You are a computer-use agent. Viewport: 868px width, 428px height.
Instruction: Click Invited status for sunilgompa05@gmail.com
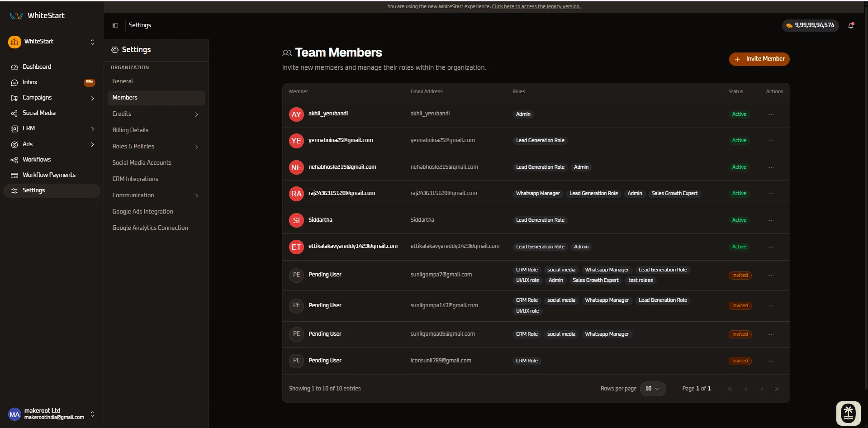click(740, 334)
